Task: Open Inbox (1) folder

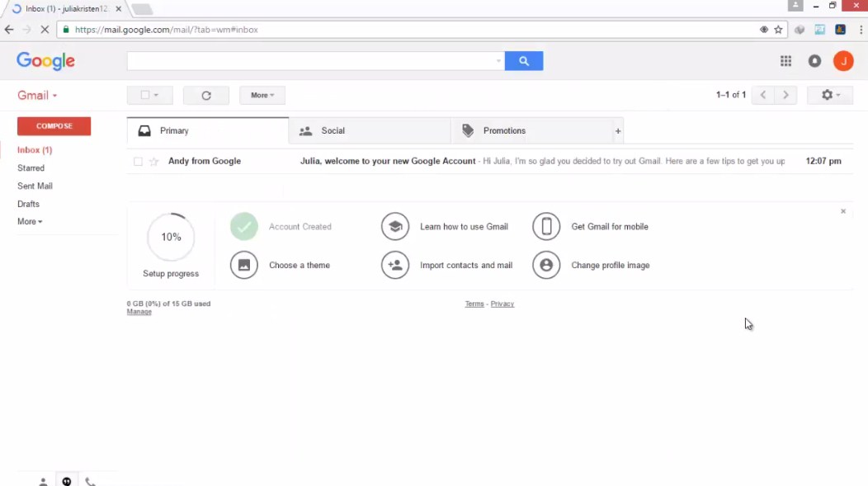Action: pos(35,150)
